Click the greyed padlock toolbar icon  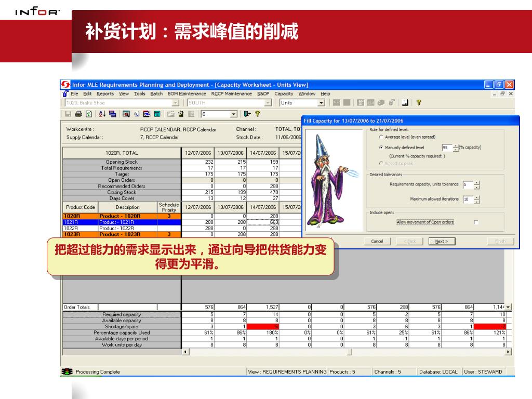[x=392, y=102]
